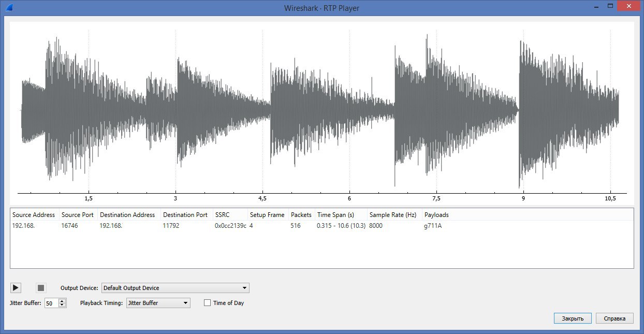
Task: Click the Jitter Buffer value field
Action: point(51,303)
